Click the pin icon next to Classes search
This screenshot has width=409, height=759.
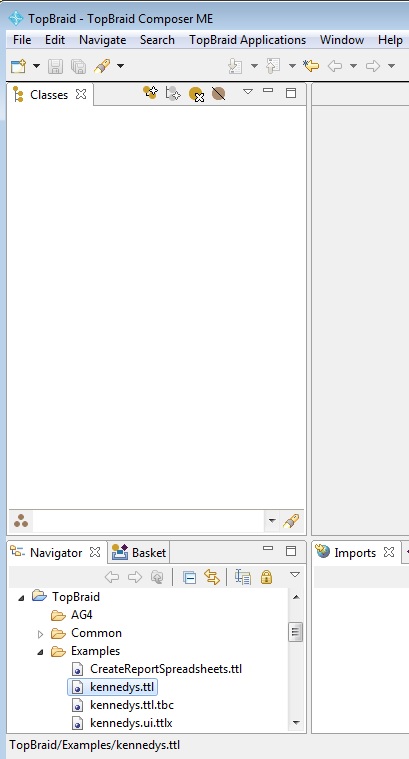pos(291,521)
